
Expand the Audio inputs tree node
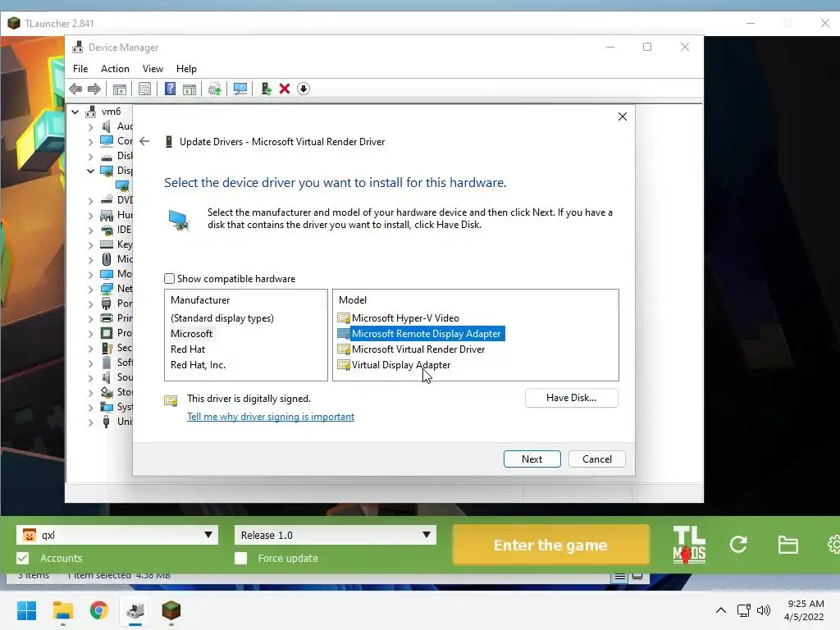[90, 127]
